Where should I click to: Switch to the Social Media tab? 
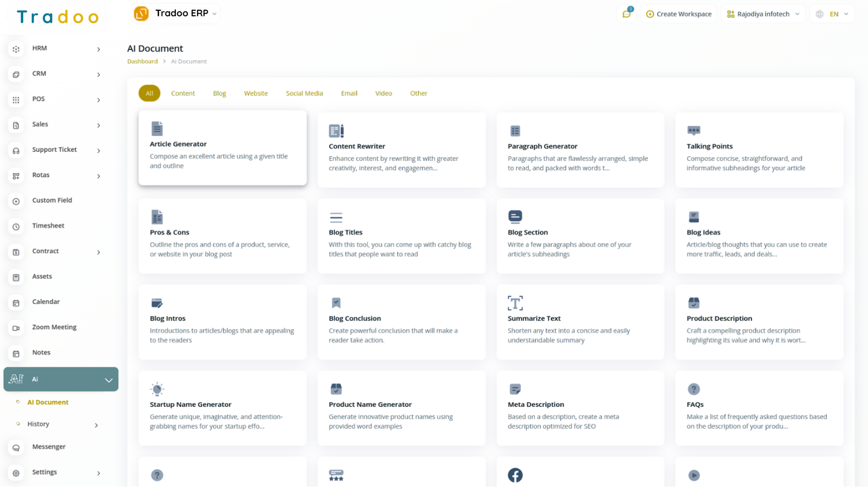pyautogui.click(x=304, y=93)
